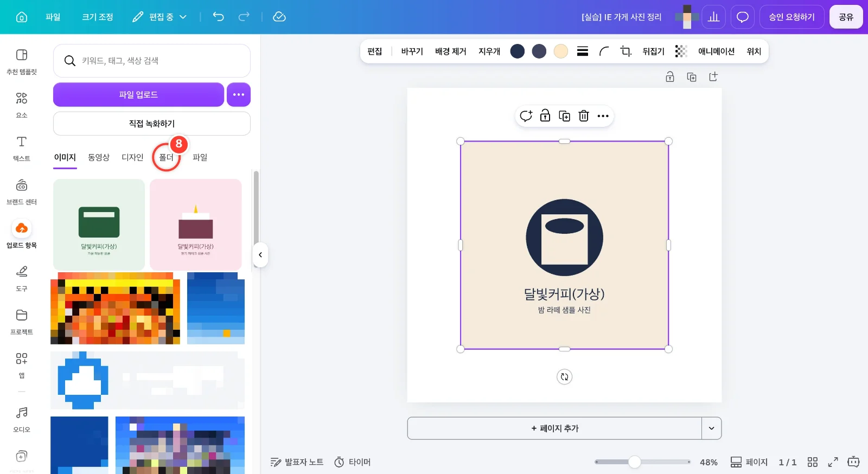Toggle fullscreen presentation mode
This screenshot has height=474, width=868.
(833, 462)
